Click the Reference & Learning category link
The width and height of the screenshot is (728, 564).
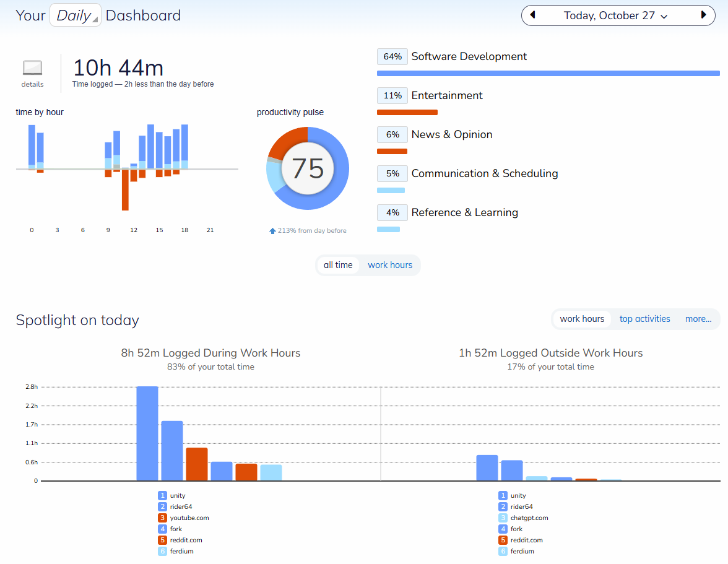[x=464, y=213]
